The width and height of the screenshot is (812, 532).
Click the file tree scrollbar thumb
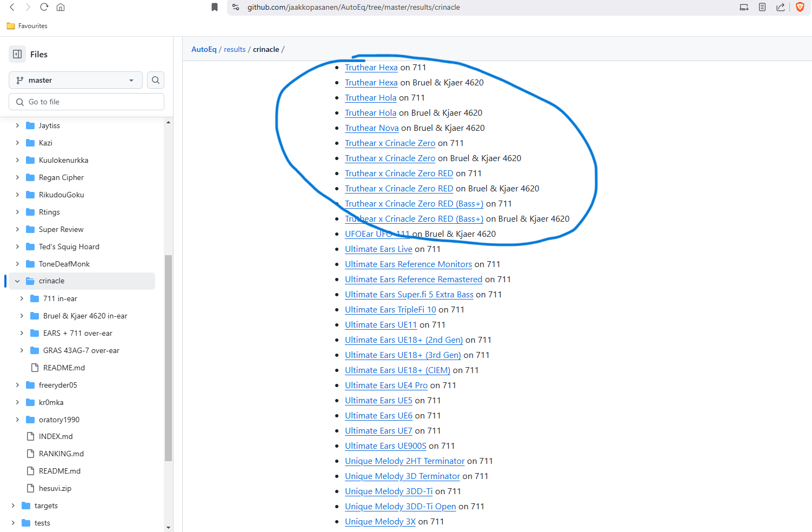pos(168,358)
